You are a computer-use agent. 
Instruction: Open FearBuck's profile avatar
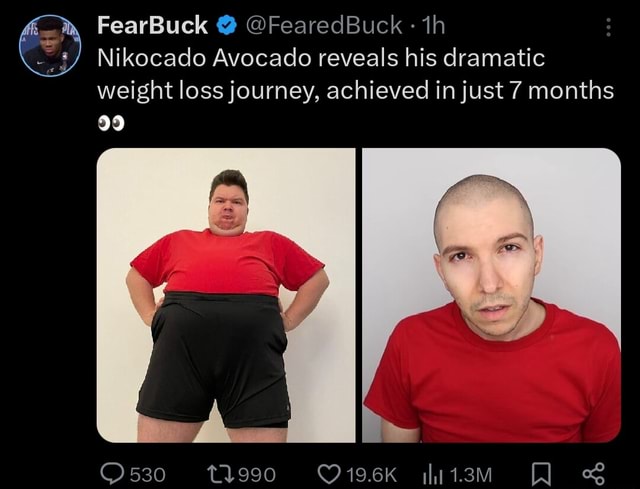coord(50,45)
